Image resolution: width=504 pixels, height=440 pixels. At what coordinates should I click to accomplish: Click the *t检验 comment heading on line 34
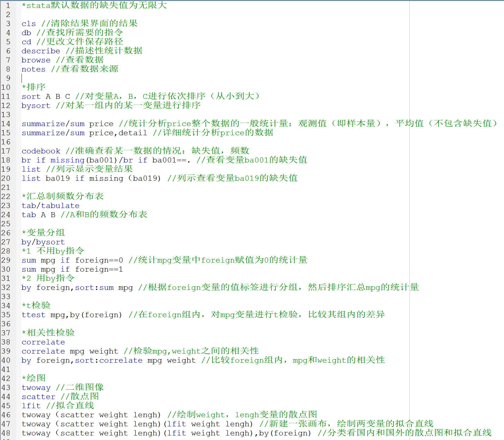pos(36,306)
